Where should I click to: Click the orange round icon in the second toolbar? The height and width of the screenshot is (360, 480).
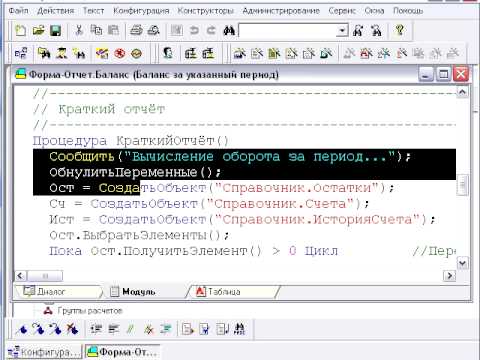pos(136,53)
